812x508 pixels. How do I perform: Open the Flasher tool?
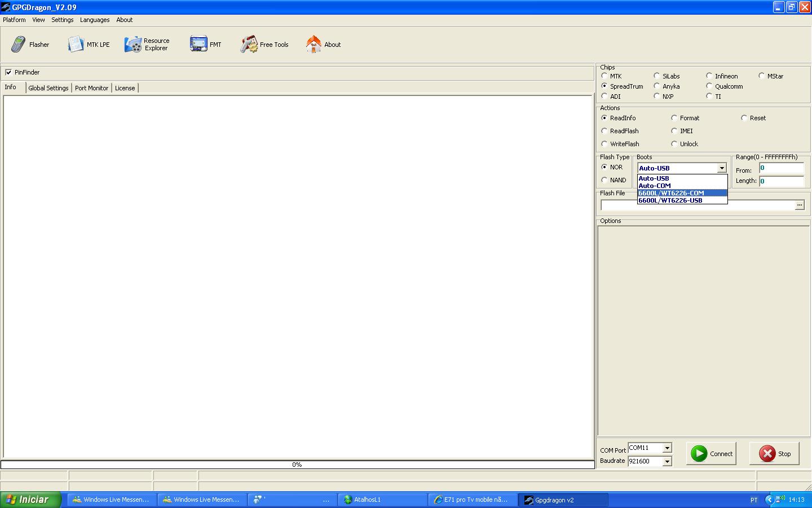point(30,45)
